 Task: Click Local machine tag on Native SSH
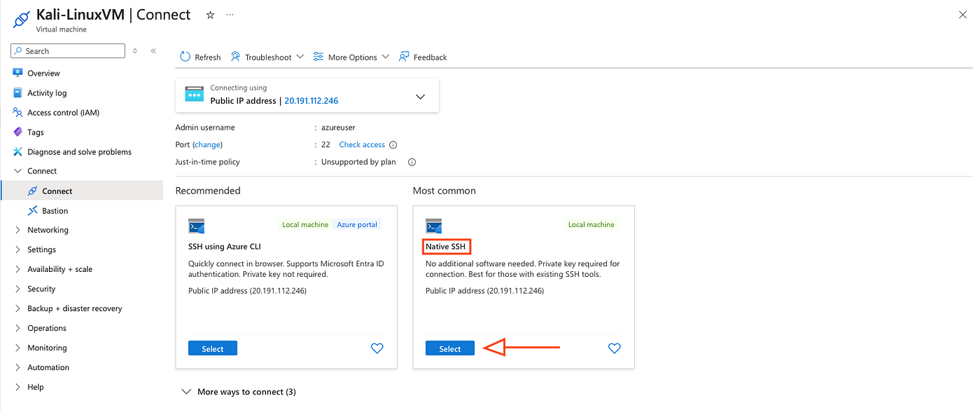pyautogui.click(x=591, y=225)
